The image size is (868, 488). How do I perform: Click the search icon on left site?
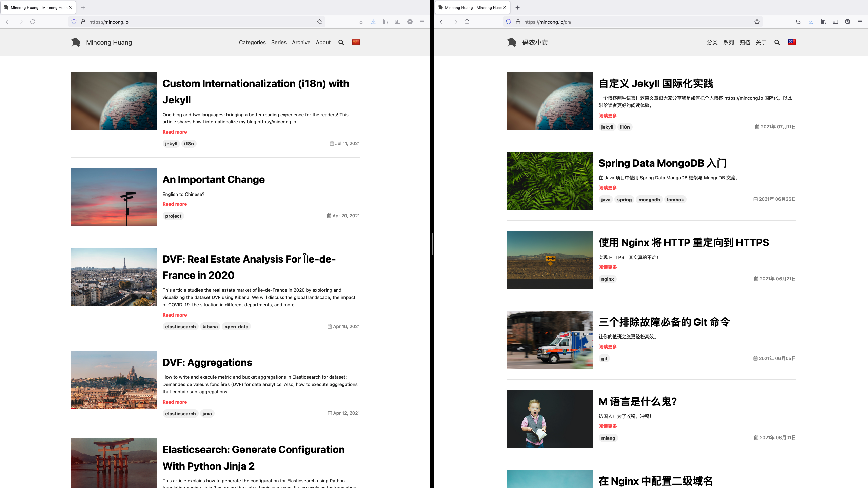click(x=341, y=42)
